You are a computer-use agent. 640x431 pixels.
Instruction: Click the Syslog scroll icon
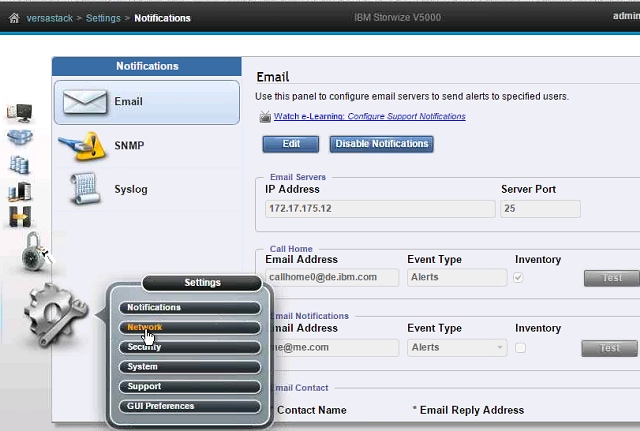[84, 189]
